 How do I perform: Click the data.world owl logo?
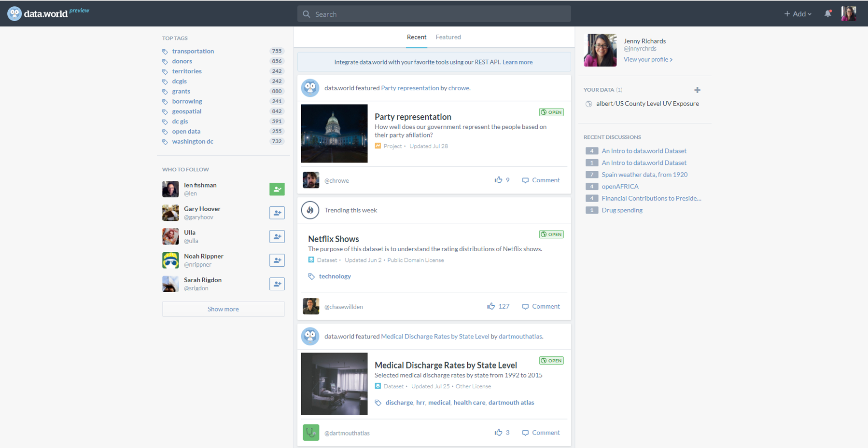click(x=14, y=14)
